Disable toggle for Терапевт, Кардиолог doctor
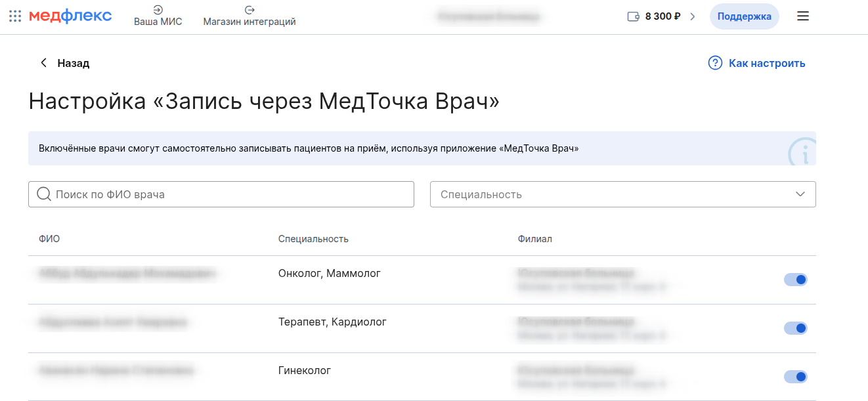The image size is (868, 401). coord(795,328)
